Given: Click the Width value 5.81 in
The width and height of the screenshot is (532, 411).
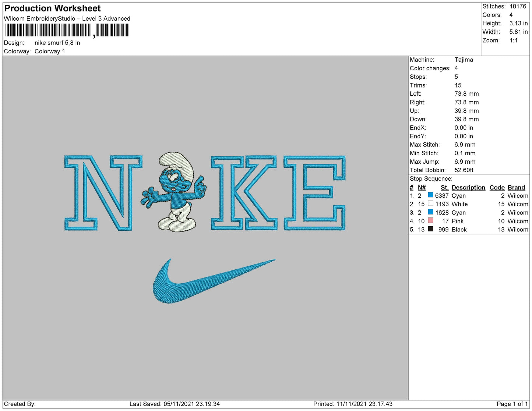Looking at the screenshot, I should pyautogui.click(x=518, y=32).
